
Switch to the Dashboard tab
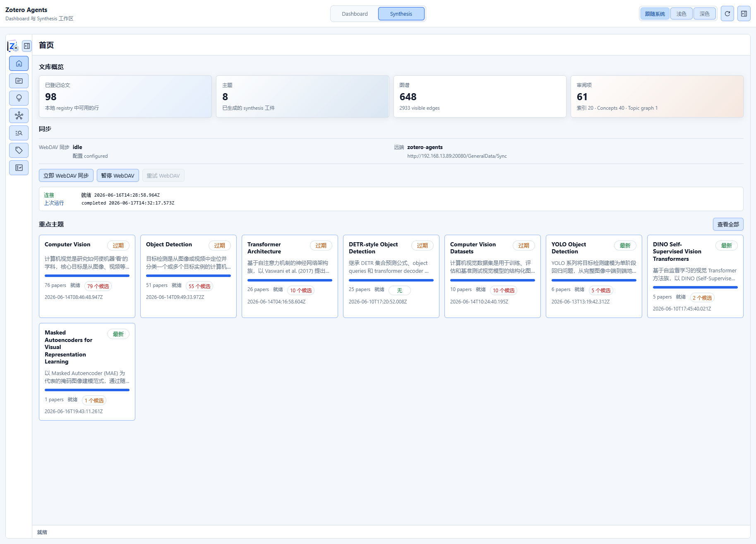click(355, 14)
